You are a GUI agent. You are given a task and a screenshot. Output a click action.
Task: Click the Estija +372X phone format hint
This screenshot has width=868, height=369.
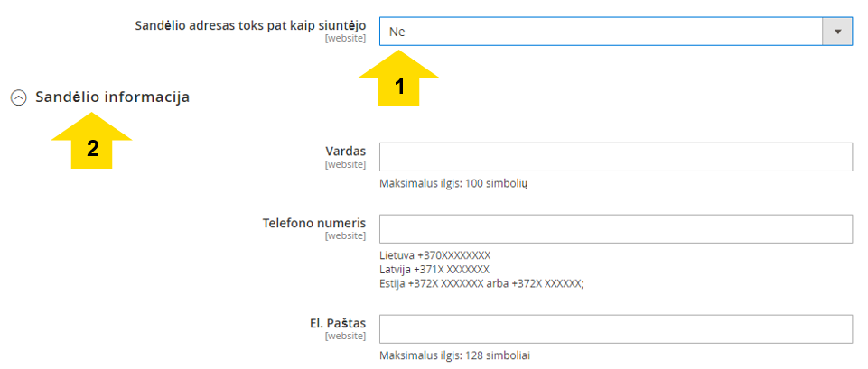[481, 284]
